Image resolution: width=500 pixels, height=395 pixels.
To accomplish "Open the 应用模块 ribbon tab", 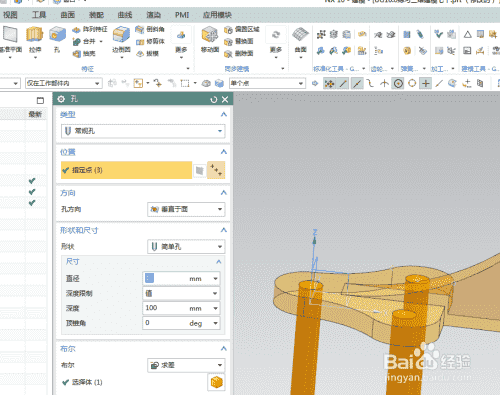I will pyautogui.click(x=217, y=15).
